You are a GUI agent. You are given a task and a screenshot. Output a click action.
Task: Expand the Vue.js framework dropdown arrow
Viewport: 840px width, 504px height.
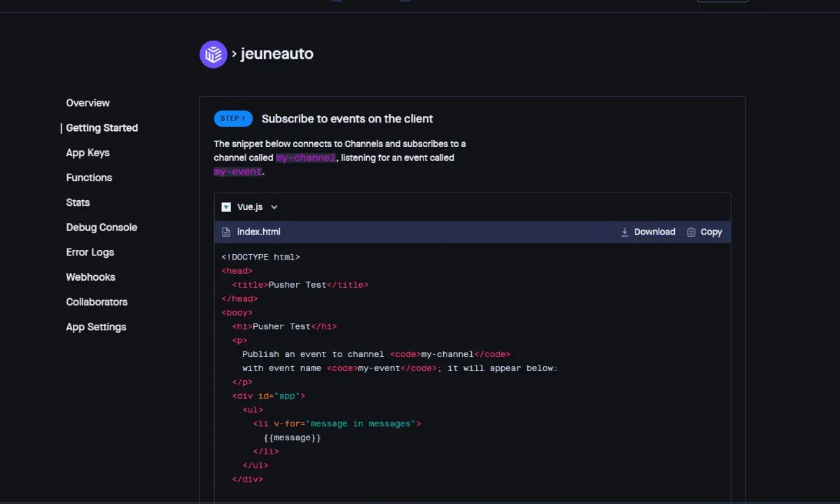coord(274,207)
